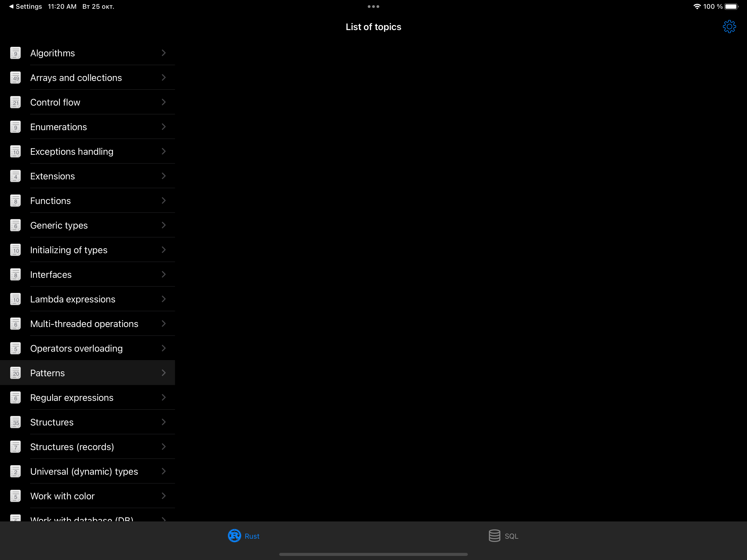Open the Structures (records) topic
This screenshot has height=560, width=747.
pyautogui.click(x=87, y=447)
